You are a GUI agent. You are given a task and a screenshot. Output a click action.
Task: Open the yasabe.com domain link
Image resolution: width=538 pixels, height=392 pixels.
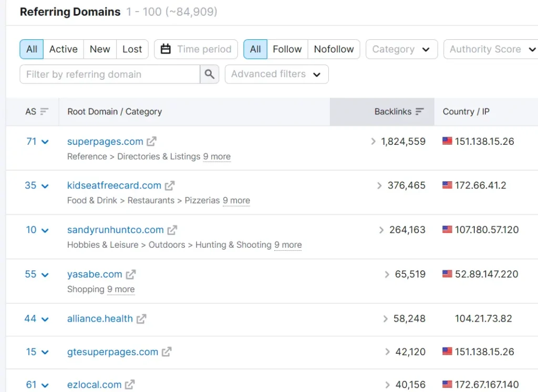(x=95, y=274)
